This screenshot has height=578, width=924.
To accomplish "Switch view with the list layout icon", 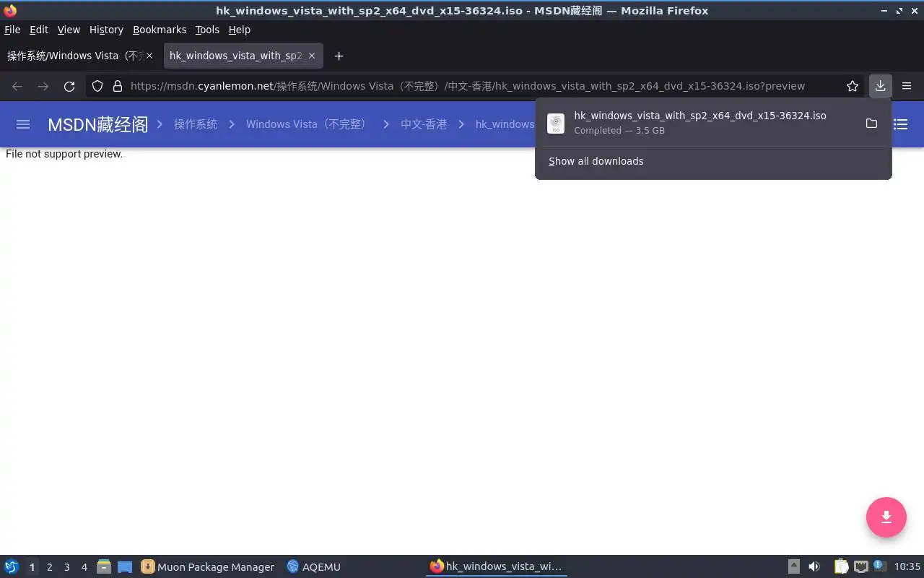I will [x=901, y=124].
